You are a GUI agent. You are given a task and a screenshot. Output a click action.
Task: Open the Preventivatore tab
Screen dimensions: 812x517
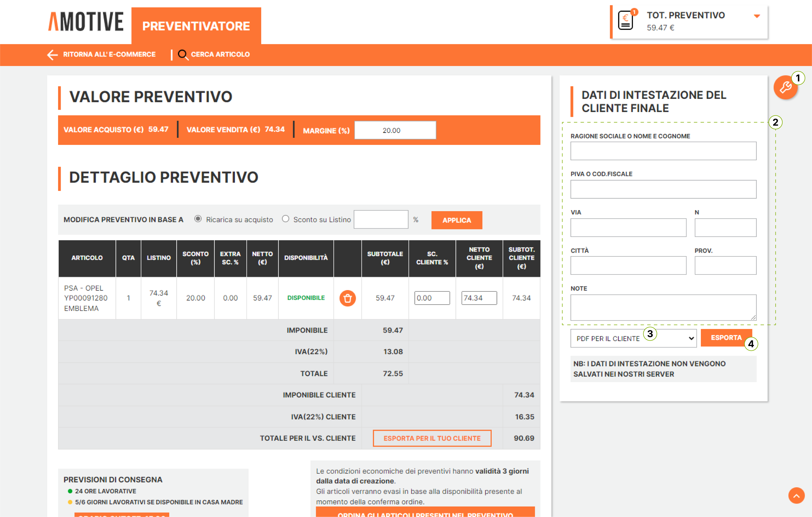196,26
